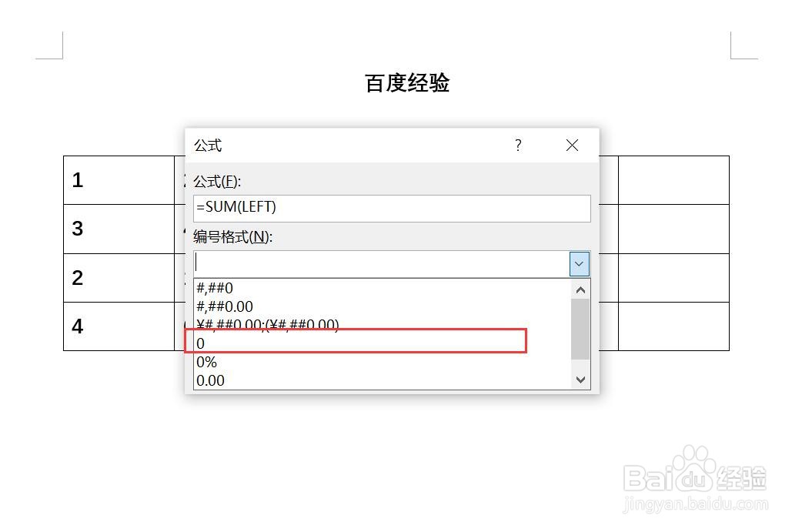Close the 公式 dialog
The height and width of the screenshot is (532, 812).
coord(572,145)
